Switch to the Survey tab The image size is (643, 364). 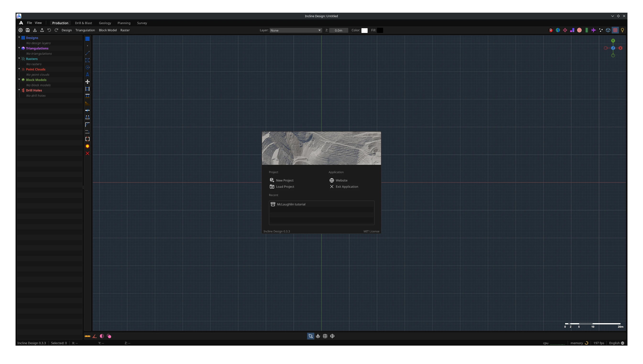[x=142, y=23]
